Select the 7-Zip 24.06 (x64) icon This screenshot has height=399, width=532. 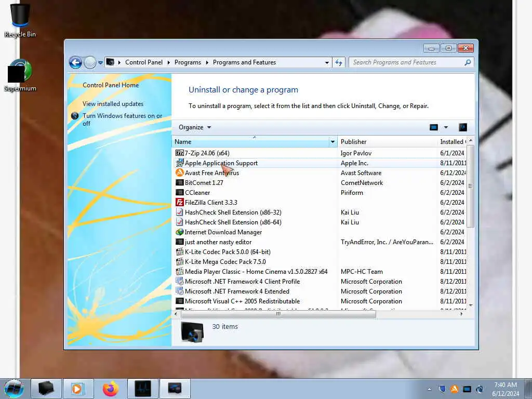[x=179, y=153]
